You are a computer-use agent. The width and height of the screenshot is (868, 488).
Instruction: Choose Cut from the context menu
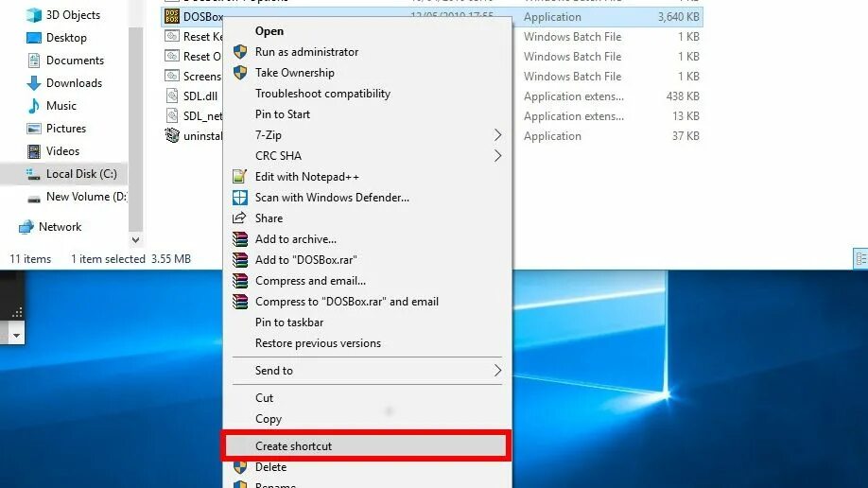[x=264, y=398]
